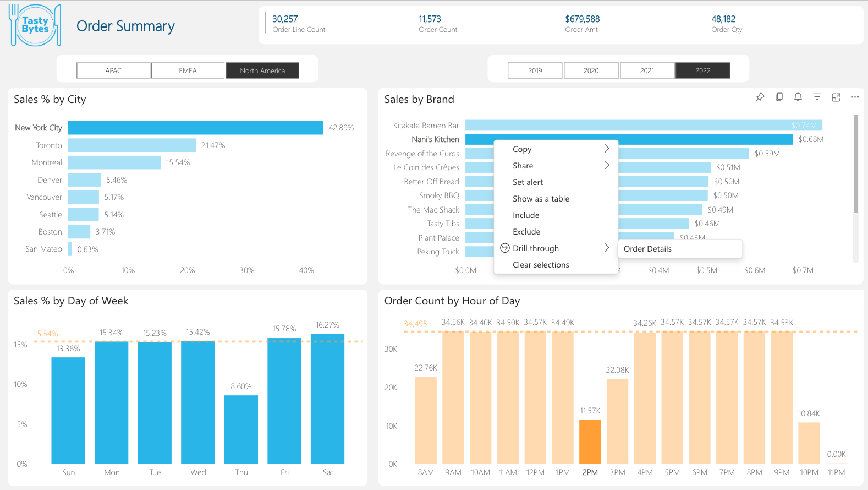Toggle the APAC region slicer
The image size is (868, 490).
(x=113, y=70)
